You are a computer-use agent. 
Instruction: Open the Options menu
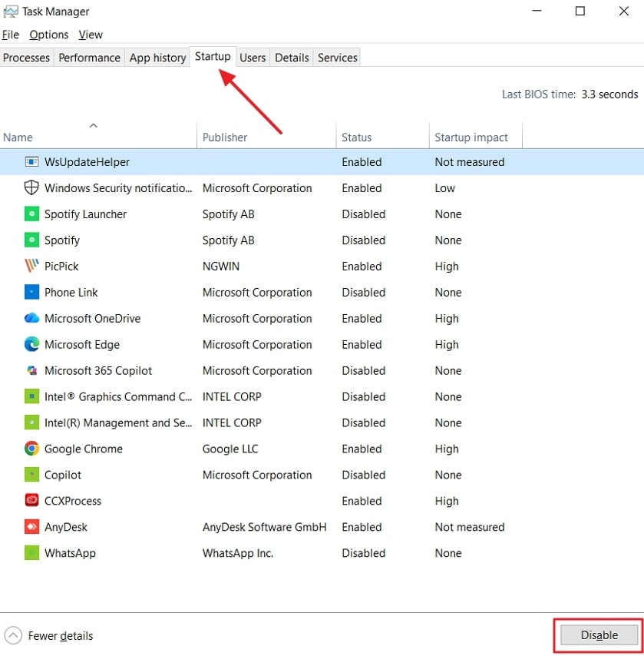48,35
